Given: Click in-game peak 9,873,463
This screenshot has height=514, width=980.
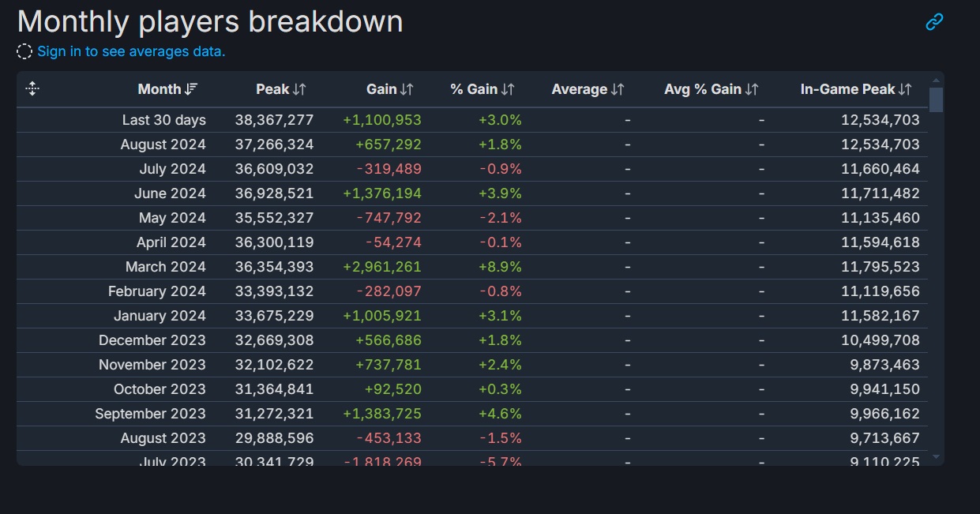Looking at the screenshot, I should point(885,365).
